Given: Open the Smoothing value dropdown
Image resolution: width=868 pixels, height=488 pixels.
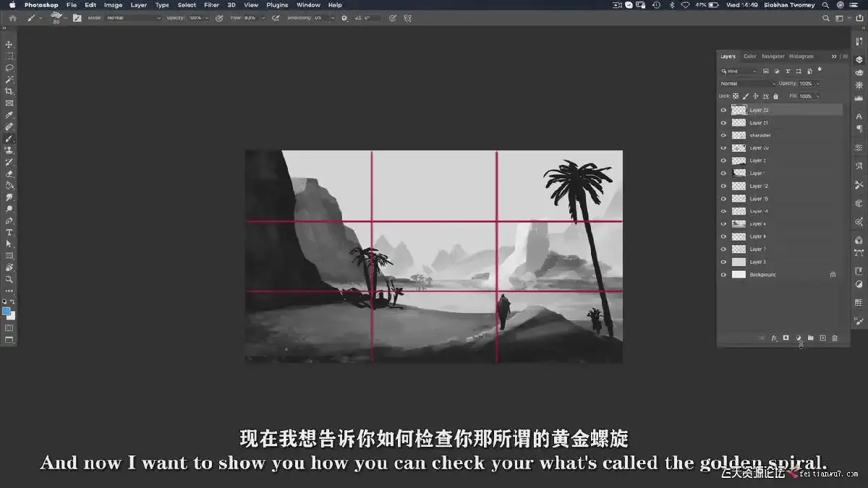Looking at the screenshot, I should click(333, 17).
